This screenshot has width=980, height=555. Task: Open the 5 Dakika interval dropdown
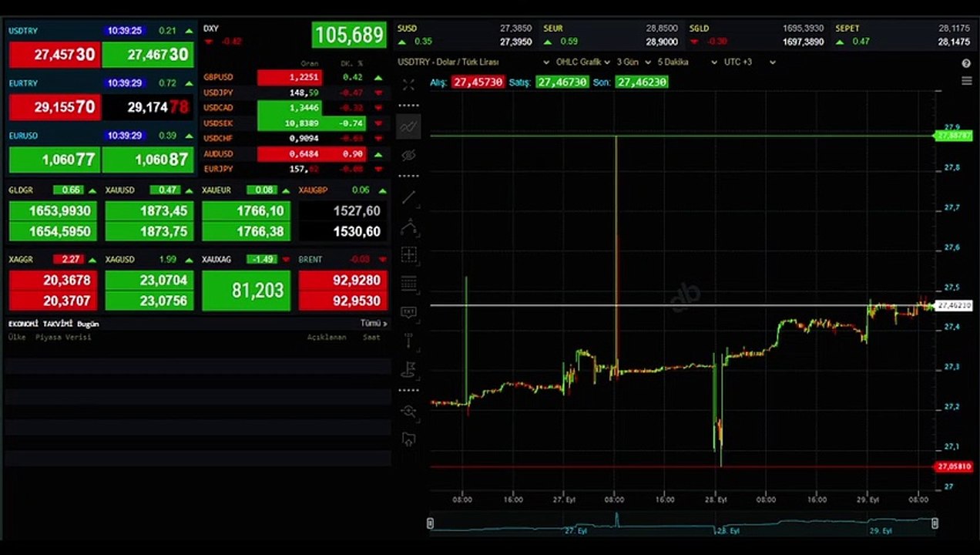pos(686,62)
